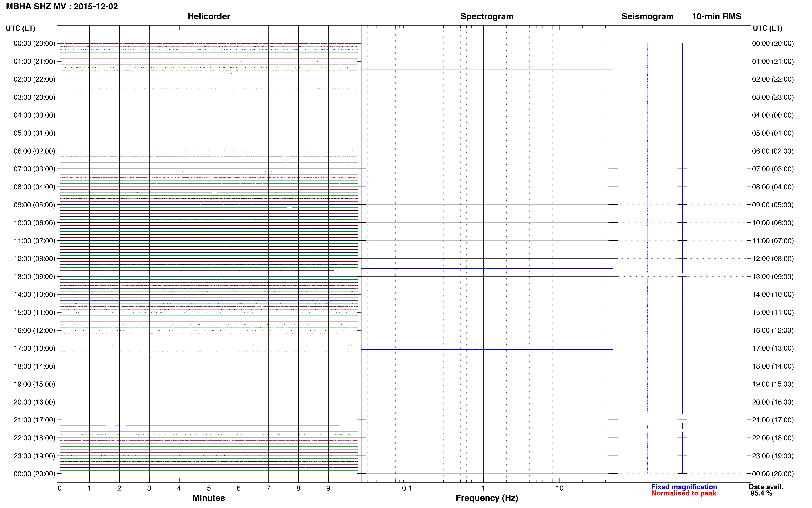Click the '10' tick on Frequency axis
The image size is (812, 508).
tap(559, 488)
